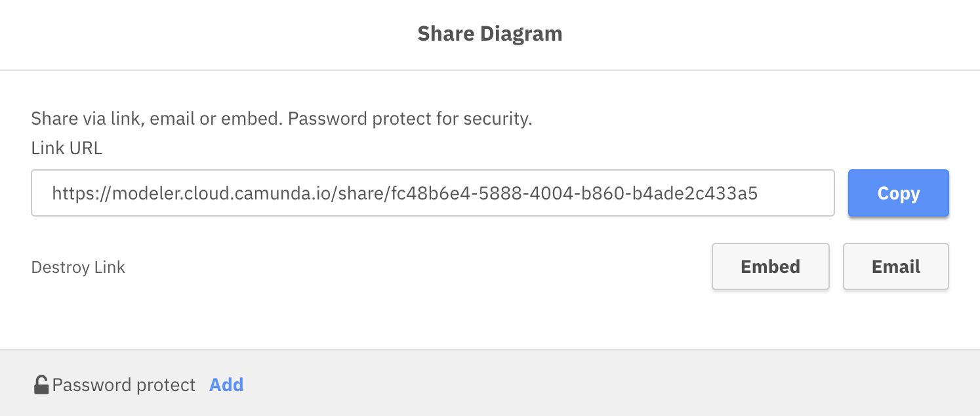The image size is (980, 416).
Task: Click the unlocked padlock icon
Action: click(x=41, y=385)
